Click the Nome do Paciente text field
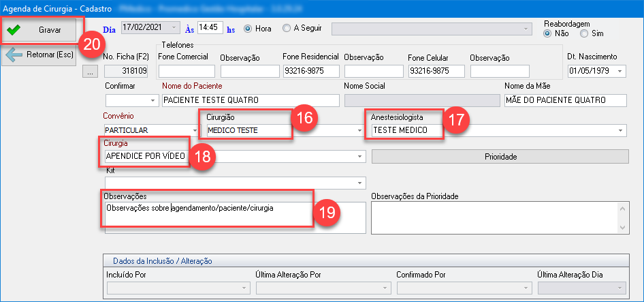The width and height of the screenshot is (644, 302). click(250, 100)
